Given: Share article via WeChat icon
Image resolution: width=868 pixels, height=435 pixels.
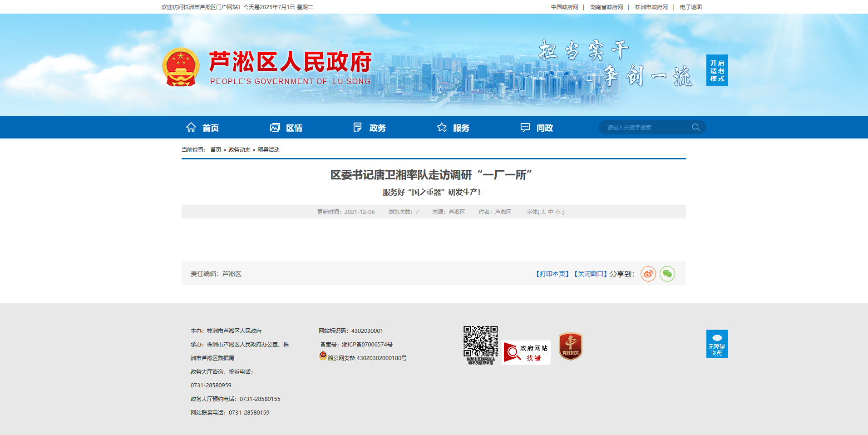Looking at the screenshot, I should [667, 274].
